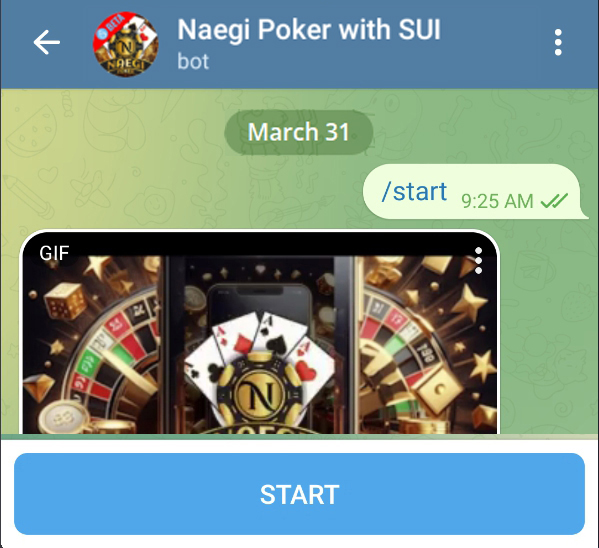The image size is (599, 548).
Task: Click the golden dice in GIF
Action: tap(65, 301)
